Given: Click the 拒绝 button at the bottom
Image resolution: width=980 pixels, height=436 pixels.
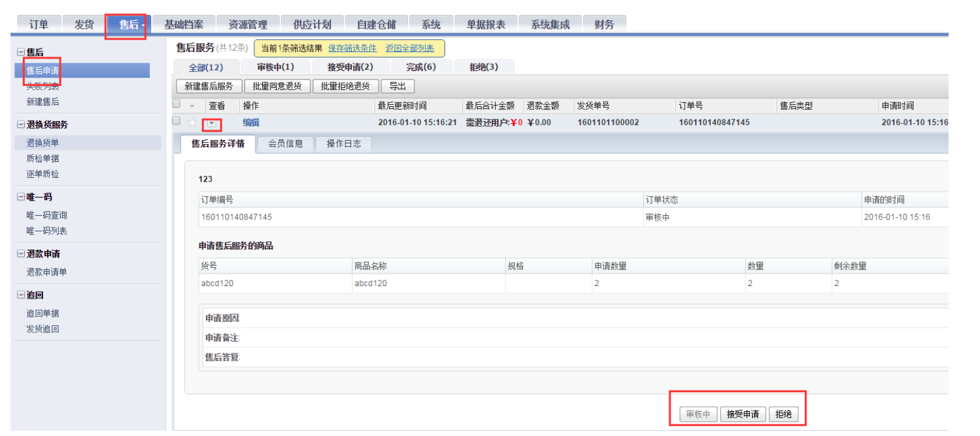Looking at the screenshot, I should coord(785,413).
